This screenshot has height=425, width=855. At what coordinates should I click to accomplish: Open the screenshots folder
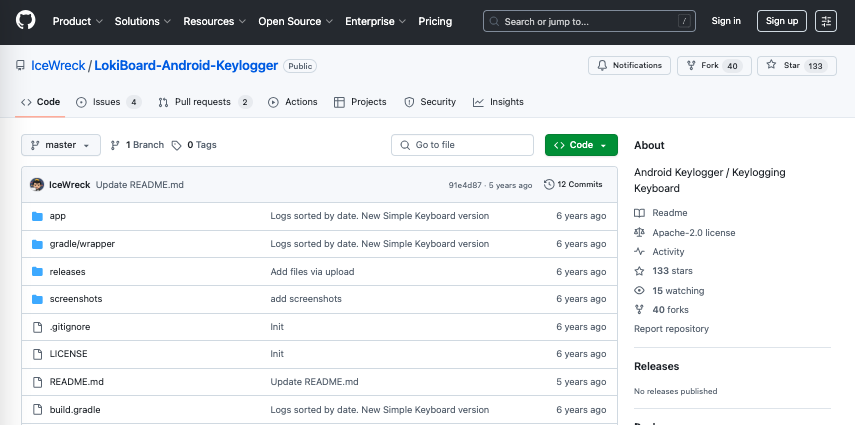click(76, 299)
